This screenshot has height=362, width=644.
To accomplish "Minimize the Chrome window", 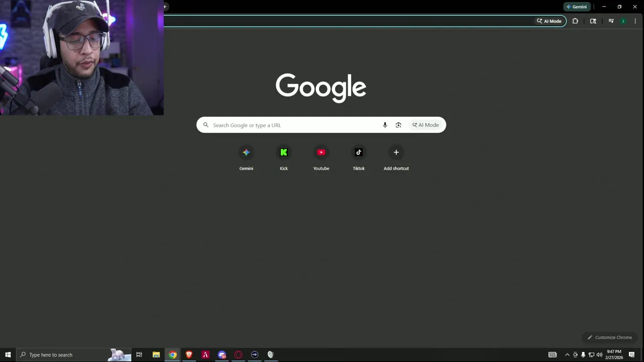I will tap(604, 7).
